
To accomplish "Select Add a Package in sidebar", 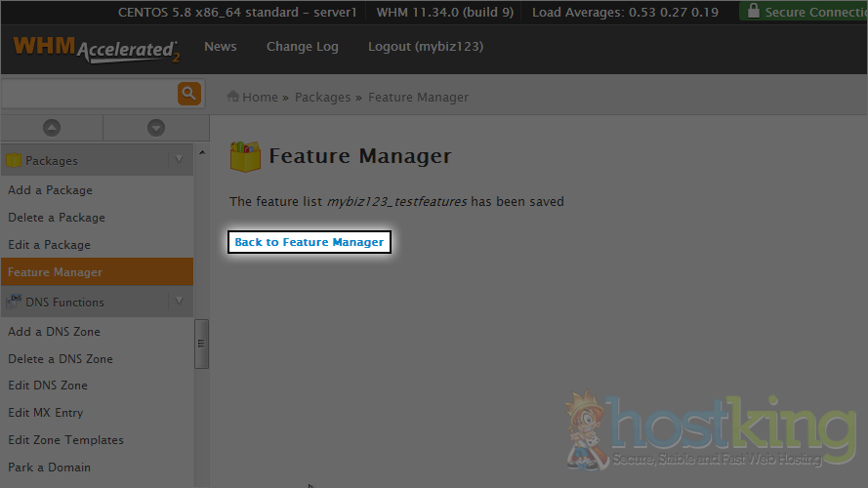I will pyautogui.click(x=51, y=190).
